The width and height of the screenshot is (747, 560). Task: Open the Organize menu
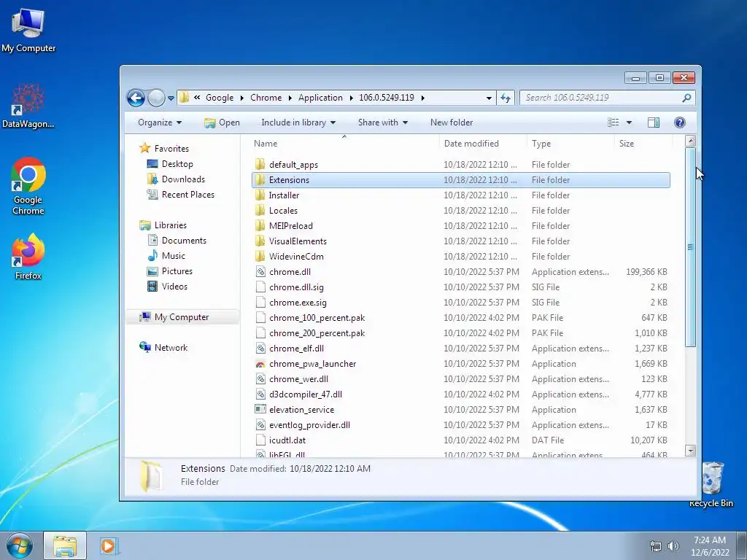160,122
